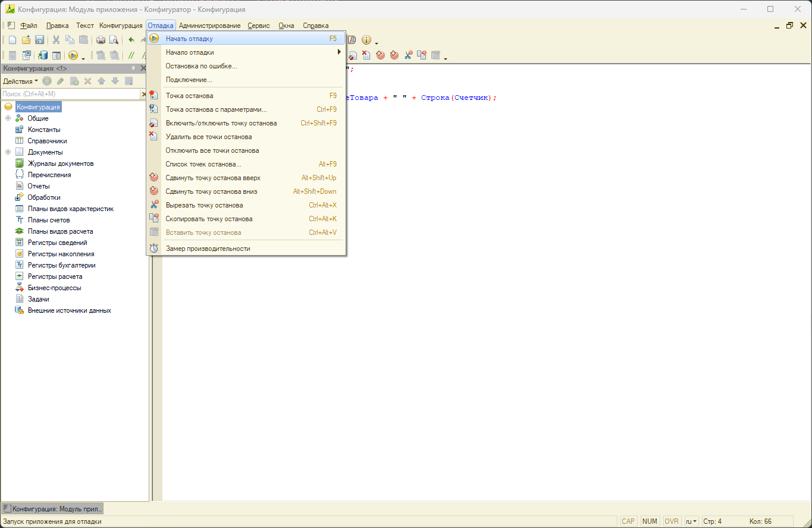Open the Файл menu
This screenshot has height=528, width=812.
(x=29, y=26)
